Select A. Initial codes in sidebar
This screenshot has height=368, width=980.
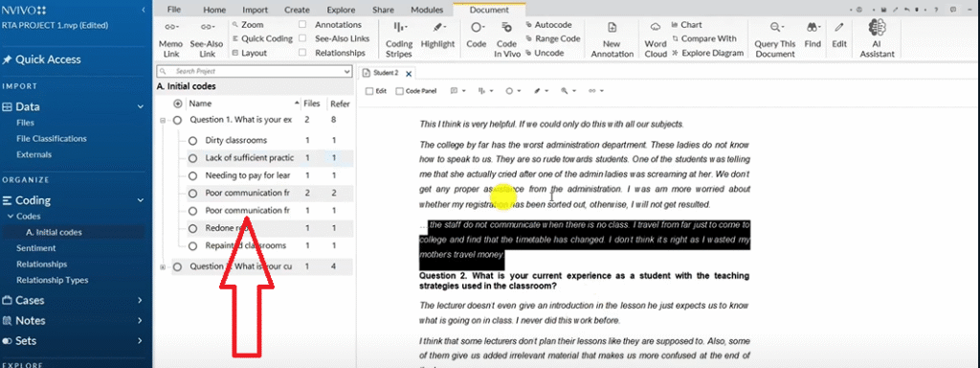[x=54, y=232]
